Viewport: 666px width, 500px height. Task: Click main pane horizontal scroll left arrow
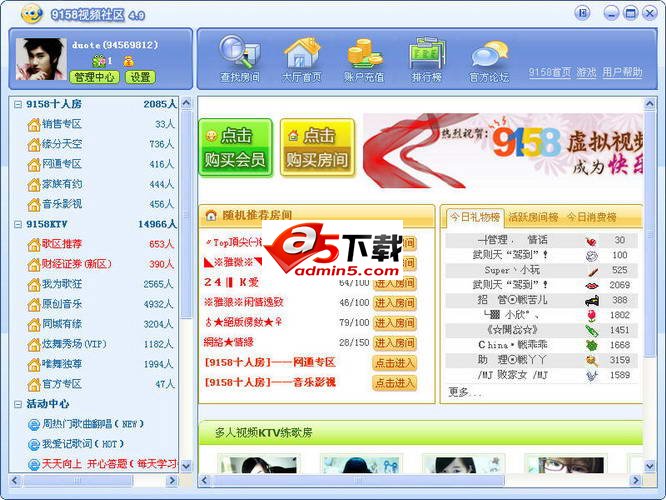[204, 480]
